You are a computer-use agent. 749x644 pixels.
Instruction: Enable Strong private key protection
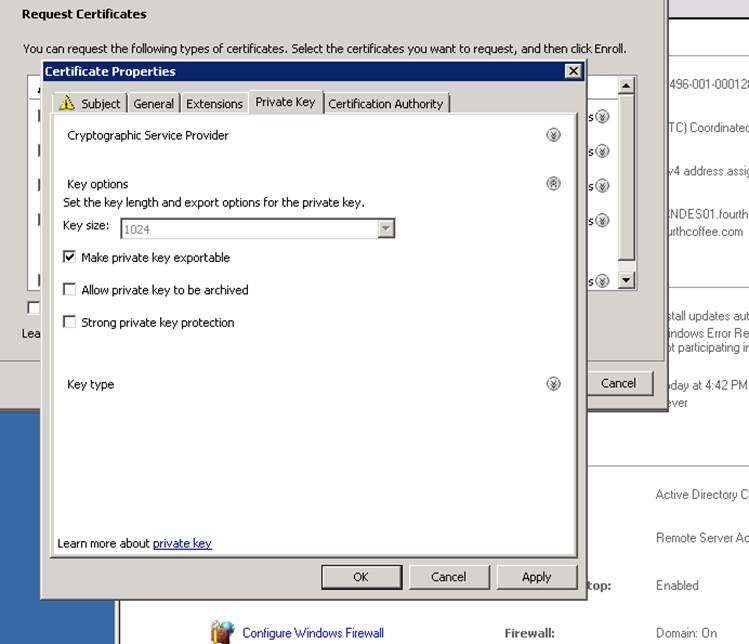(x=69, y=322)
